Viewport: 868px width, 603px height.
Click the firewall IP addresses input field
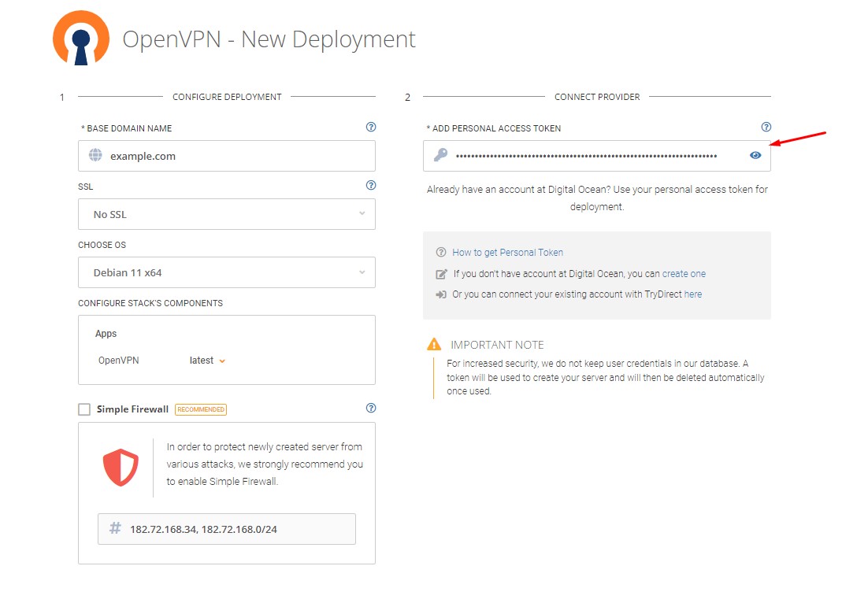[x=236, y=529]
